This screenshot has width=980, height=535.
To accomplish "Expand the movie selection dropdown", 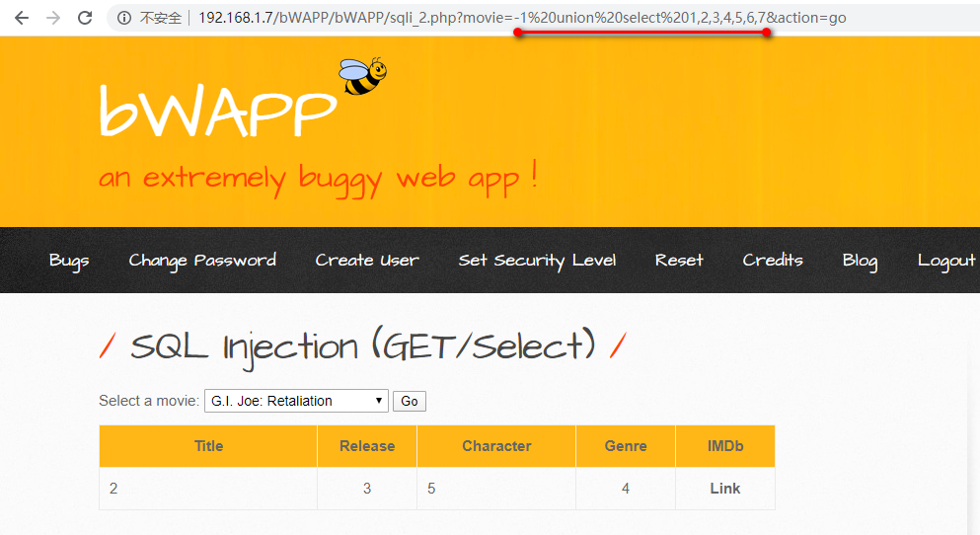I will click(x=296, y=401).
